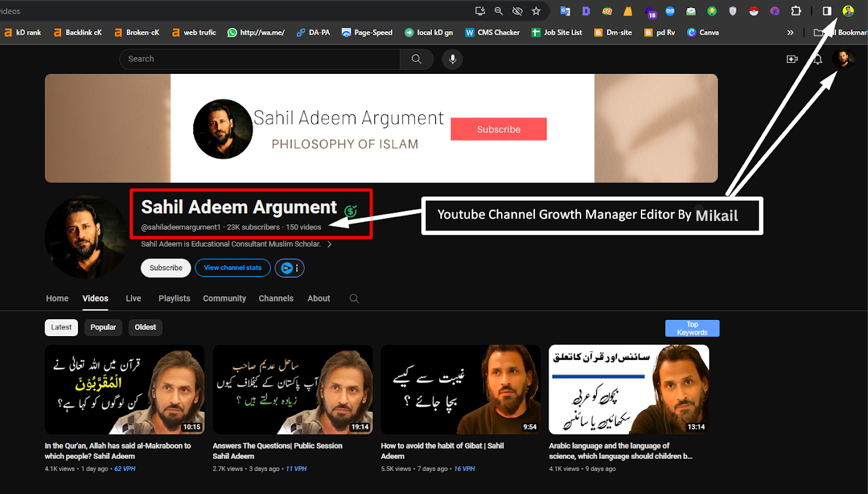Click the white Subscribe button
This screenshot has width=868, height=494.
tap(165, 268)
